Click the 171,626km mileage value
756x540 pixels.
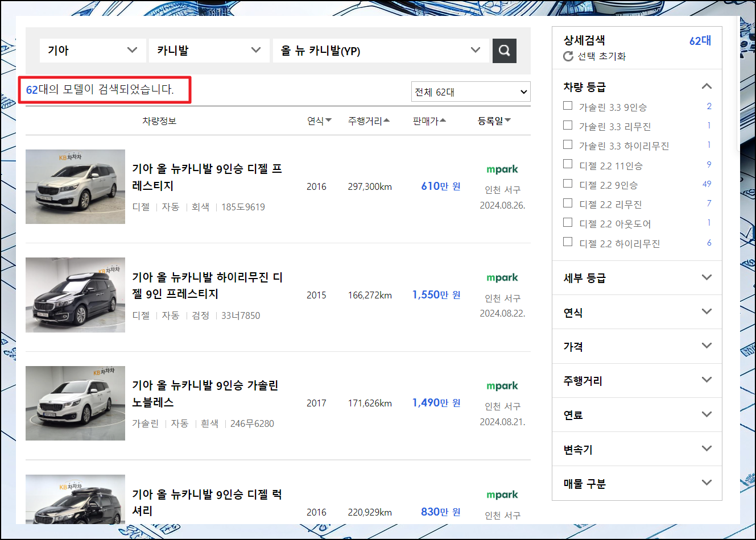(370, 404)
